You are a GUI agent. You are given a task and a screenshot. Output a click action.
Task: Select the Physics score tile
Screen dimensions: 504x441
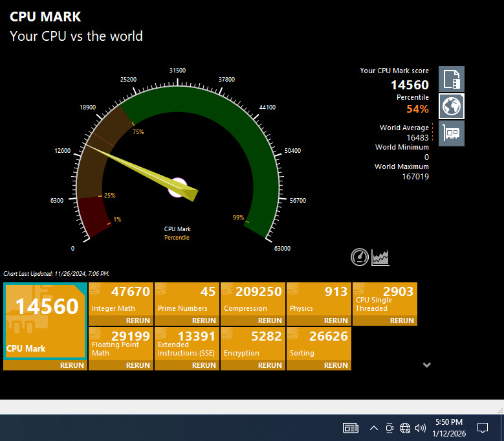(319, 299)
